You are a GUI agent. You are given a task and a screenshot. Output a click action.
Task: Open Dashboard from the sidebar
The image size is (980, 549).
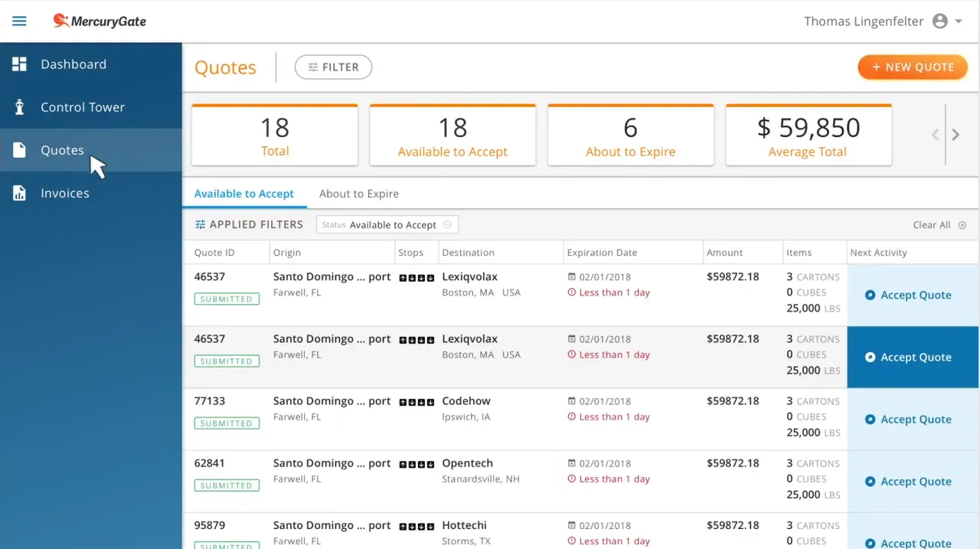pos(91,64)
